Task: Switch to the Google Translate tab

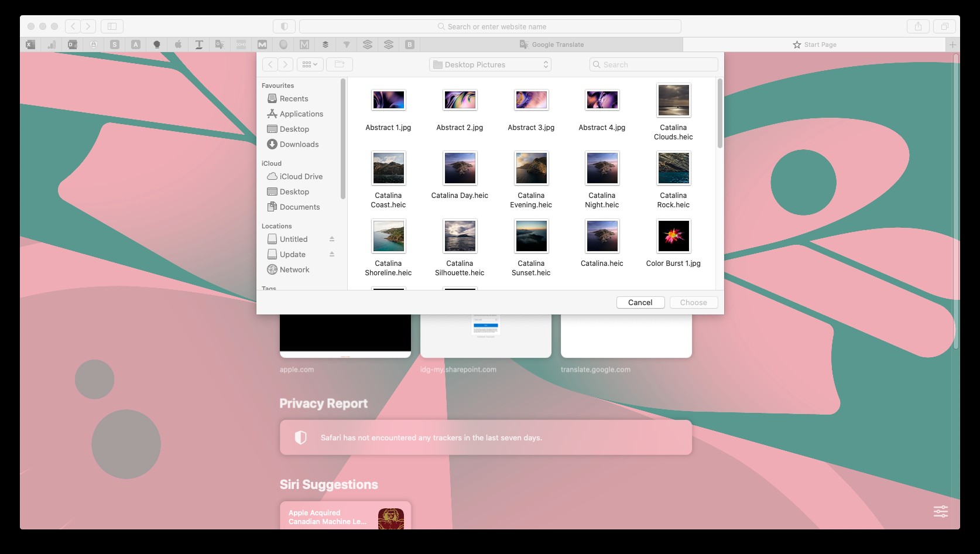Action: point(552,45)
